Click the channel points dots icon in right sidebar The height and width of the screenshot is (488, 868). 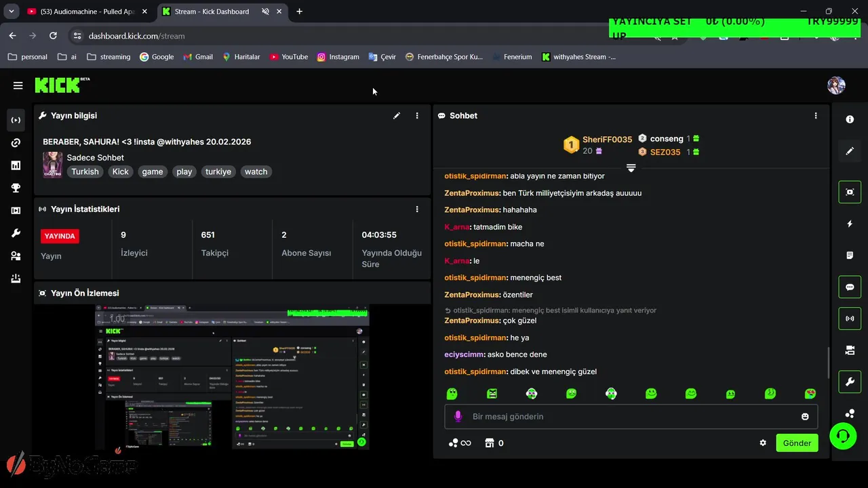(x=850, y=413)
